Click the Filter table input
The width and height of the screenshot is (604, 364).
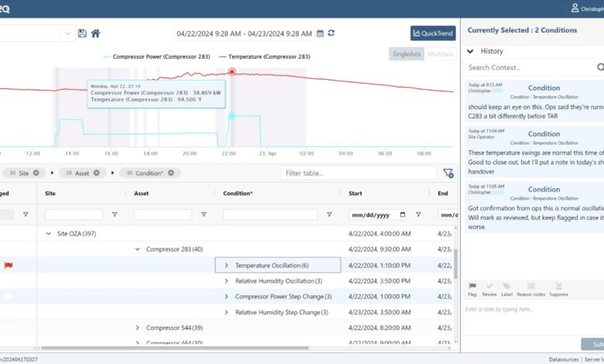[x=359, y=173]
